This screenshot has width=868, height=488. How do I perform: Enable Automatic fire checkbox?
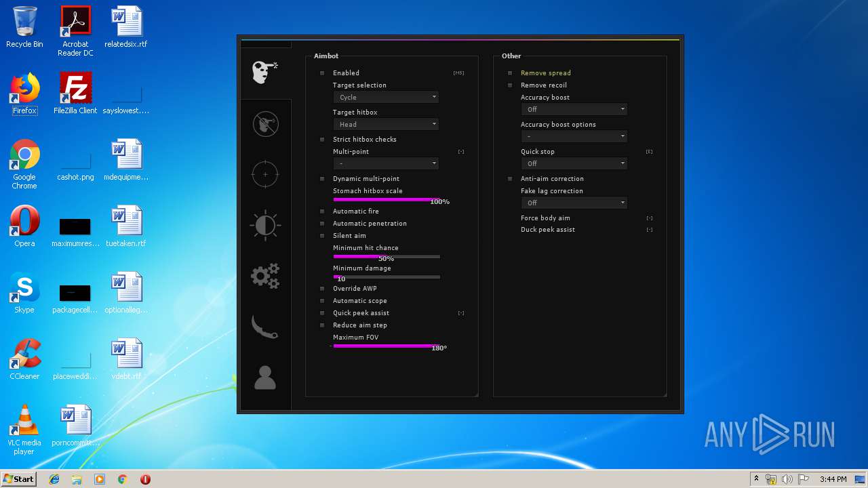point(322,211)
